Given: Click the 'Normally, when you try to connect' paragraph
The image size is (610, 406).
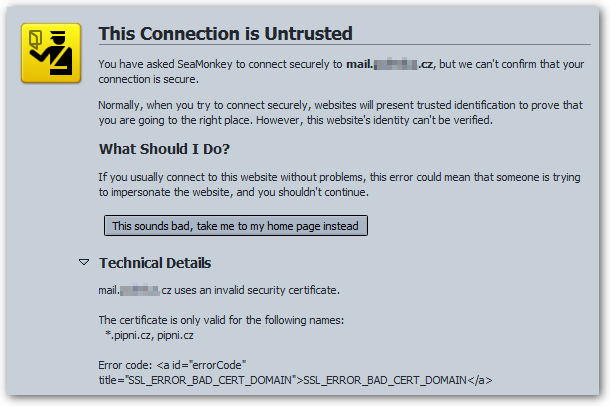Looking at the screenshot, I should tap(340, 112).
